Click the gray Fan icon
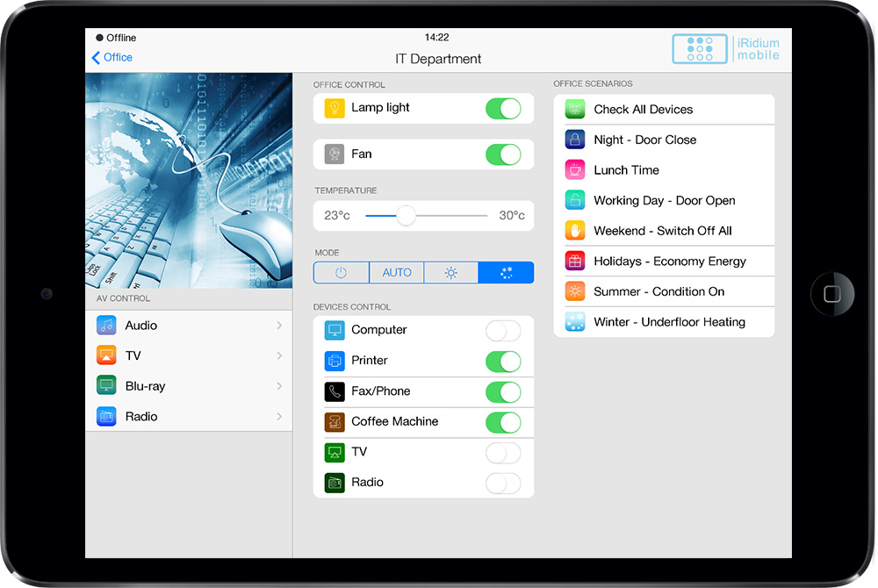This screenshot has width=878, height=588. (335, 154)
